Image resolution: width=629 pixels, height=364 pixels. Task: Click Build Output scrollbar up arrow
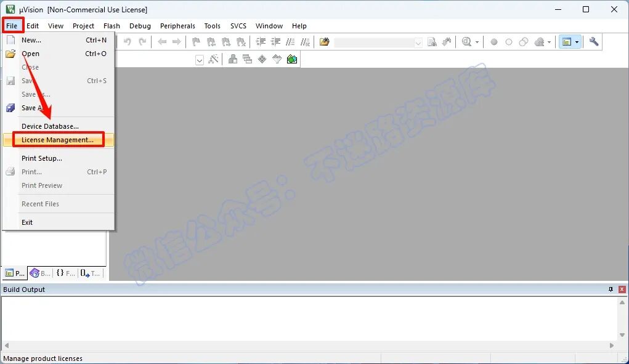pyautogui.click(x=622, y=302)
